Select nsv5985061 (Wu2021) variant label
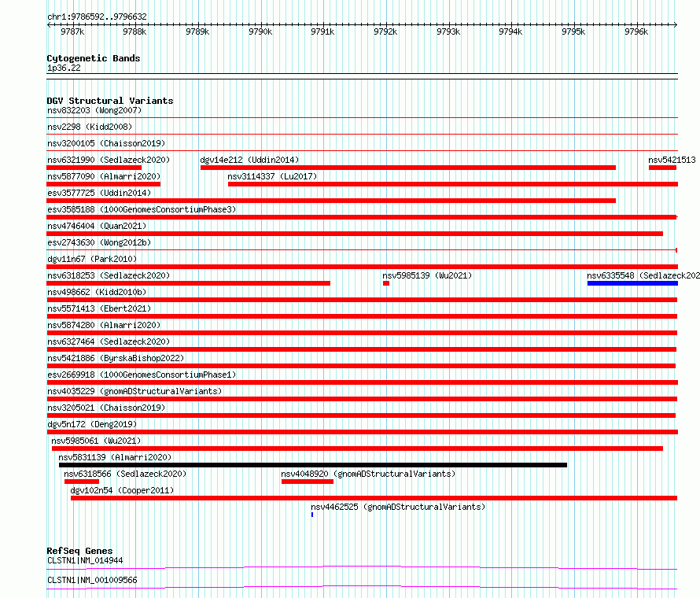This screenshot has height=598, width=700. [96, 441]
